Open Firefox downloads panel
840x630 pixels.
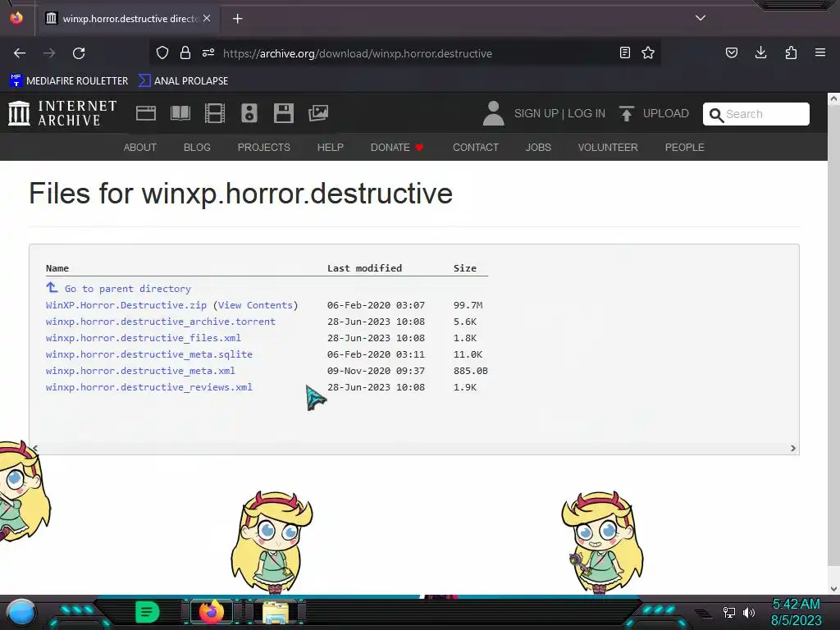tap(760, 53)
